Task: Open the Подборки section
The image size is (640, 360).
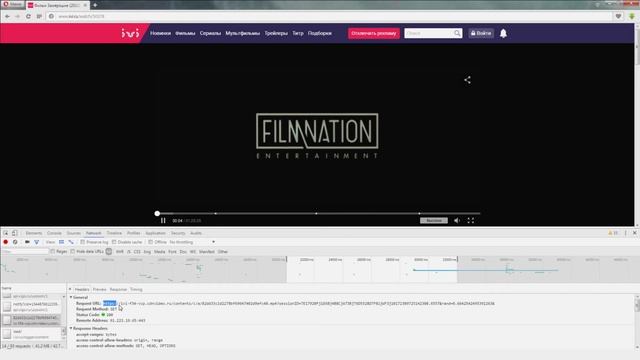Action: (x=320, y=33)
